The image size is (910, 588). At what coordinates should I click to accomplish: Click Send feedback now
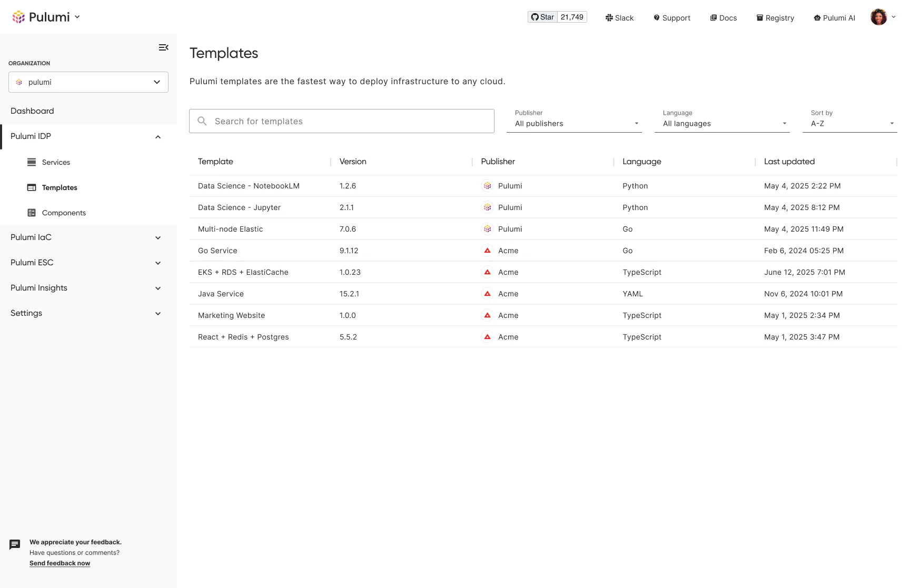click(60, 563)
